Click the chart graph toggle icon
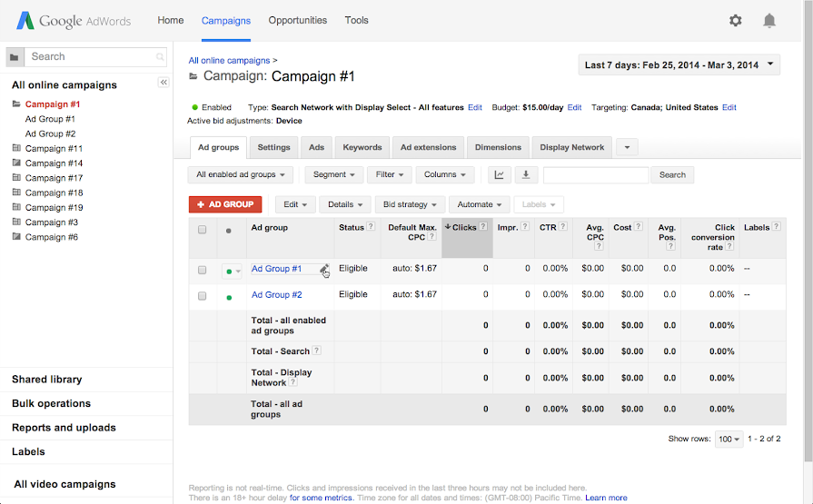 [x=499, y=174]
